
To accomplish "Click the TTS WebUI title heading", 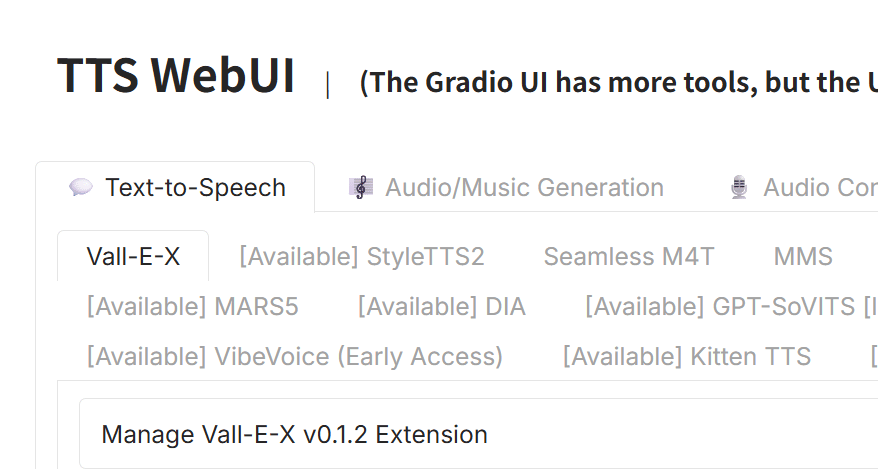I will pos(176,76).
